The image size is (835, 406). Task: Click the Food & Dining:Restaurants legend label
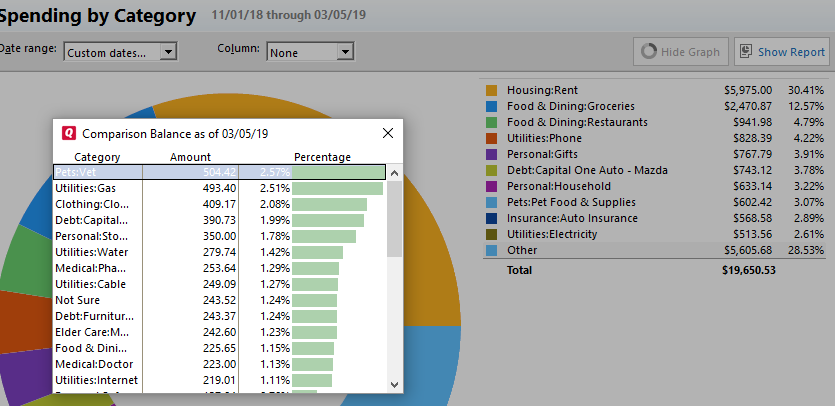click(x=577, y=122)
